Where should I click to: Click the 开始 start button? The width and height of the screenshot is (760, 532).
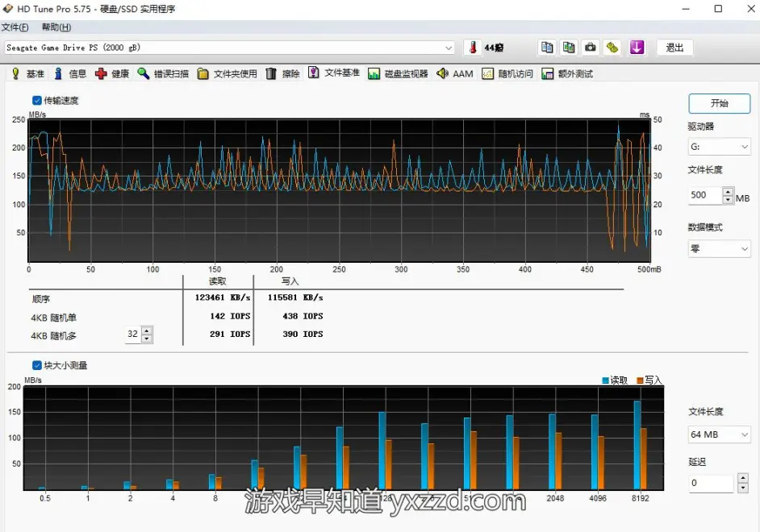pyautogui.click(x=719, y=103)
